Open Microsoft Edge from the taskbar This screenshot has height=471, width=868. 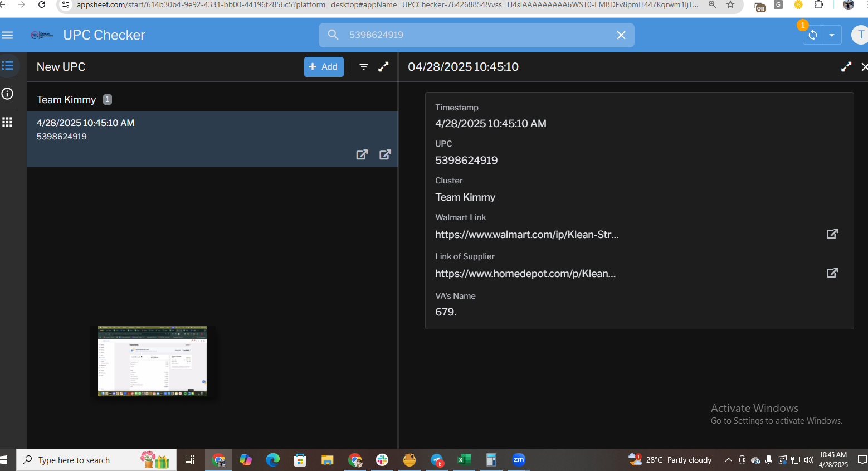pyautogui.click(x=272, y=460)
